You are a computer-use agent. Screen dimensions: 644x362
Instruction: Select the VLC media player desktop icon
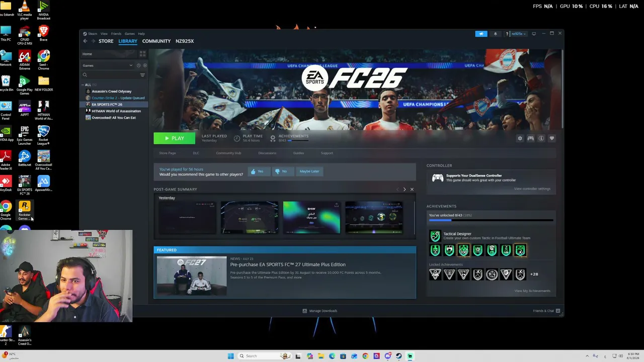25,10
